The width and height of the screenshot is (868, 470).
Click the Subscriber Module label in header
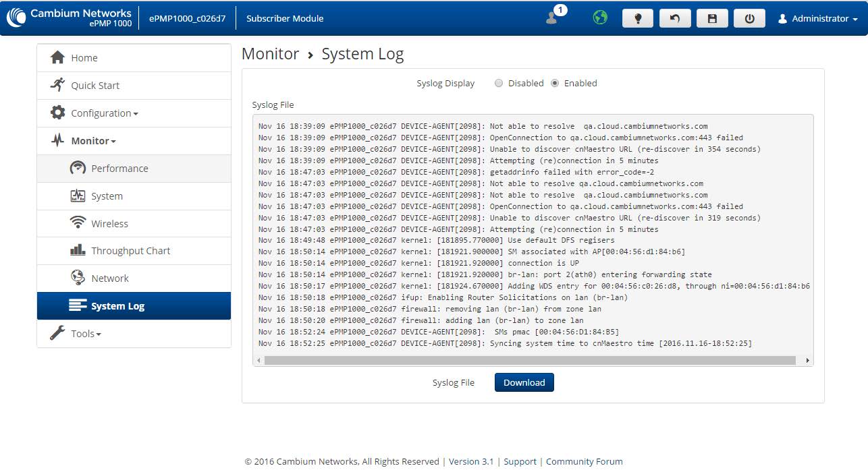285,18
